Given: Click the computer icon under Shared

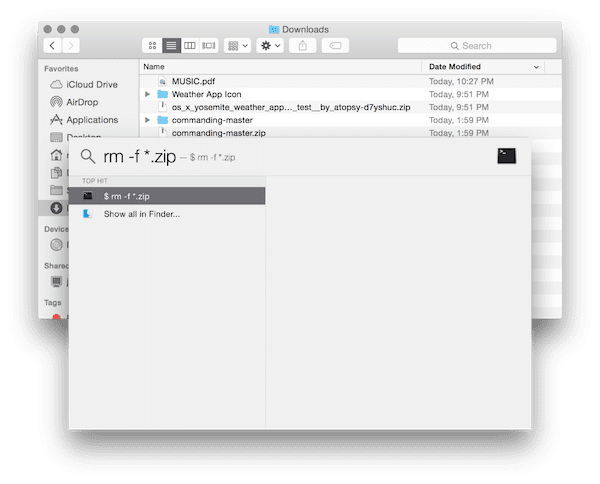Looking at the screenshot, I should point(56,282).
